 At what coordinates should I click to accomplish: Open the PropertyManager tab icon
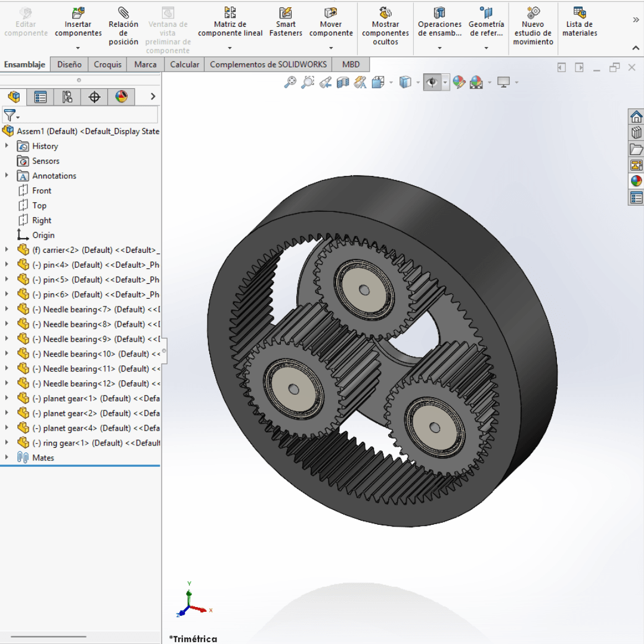[x=41, y=97]
